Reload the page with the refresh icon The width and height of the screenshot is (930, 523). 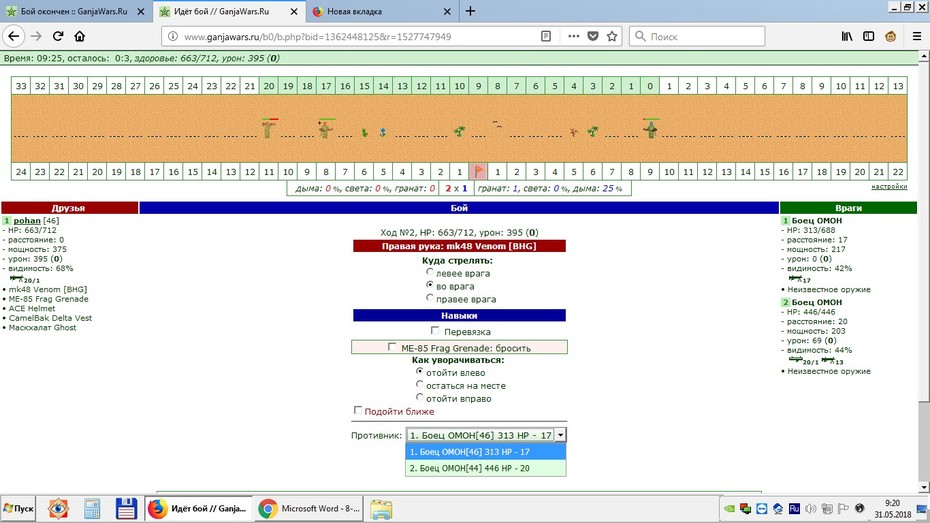[x=58, y=36]
